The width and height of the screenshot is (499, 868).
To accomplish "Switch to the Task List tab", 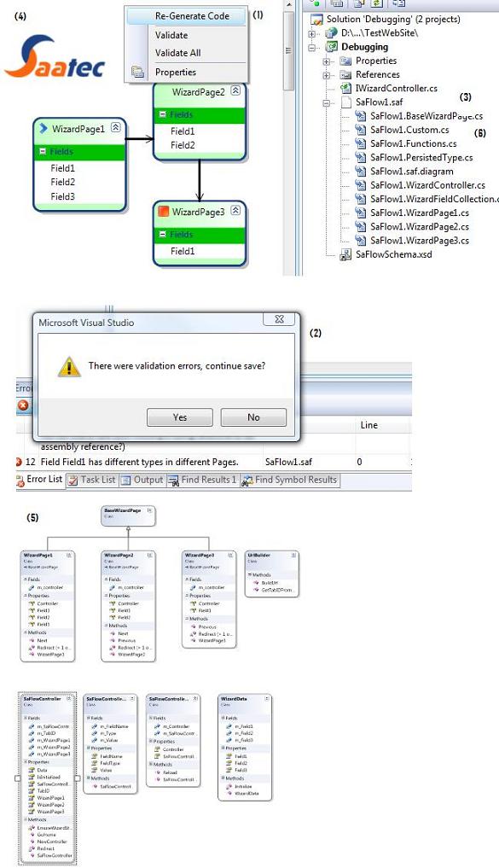I will [92, 480].
